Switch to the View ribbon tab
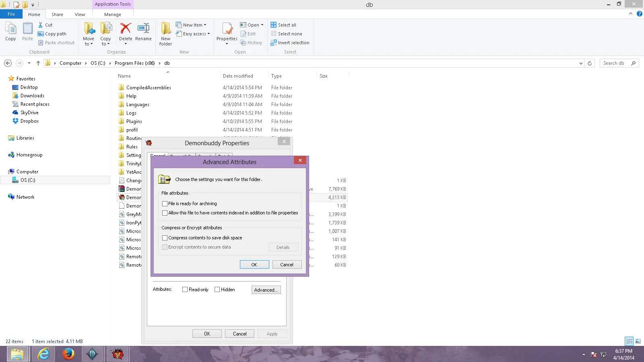Screen dimensions: 644x362 pyautogui.click(x=80, y=14)
